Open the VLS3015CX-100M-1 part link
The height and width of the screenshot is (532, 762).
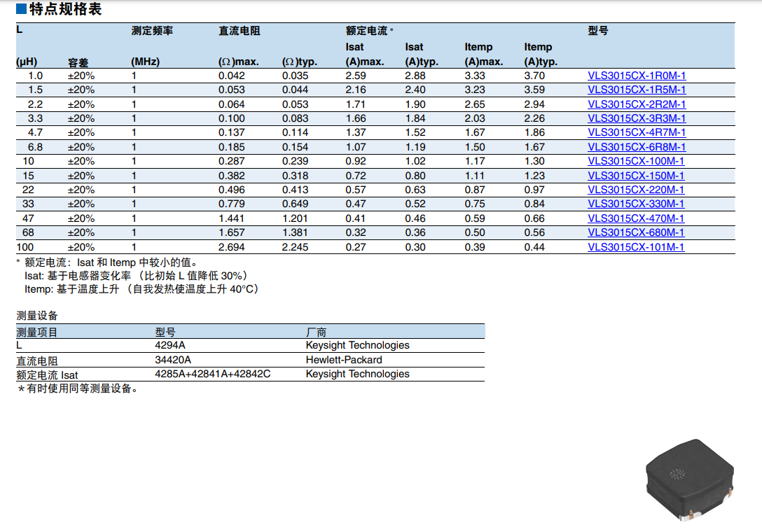[636, 161]
